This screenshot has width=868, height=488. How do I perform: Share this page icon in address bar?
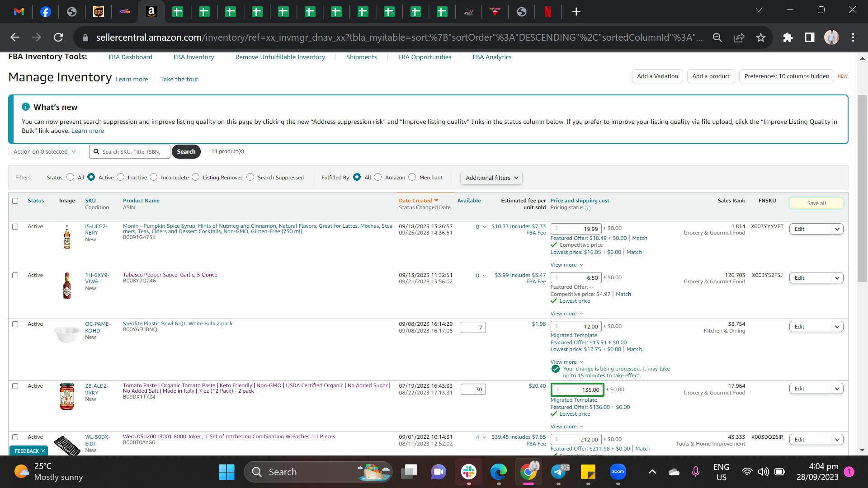pos(739,38)
